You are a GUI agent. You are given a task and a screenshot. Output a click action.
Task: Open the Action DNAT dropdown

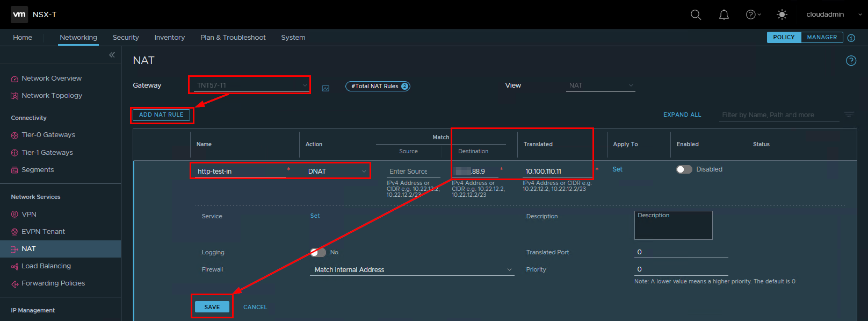coord(337,171)
